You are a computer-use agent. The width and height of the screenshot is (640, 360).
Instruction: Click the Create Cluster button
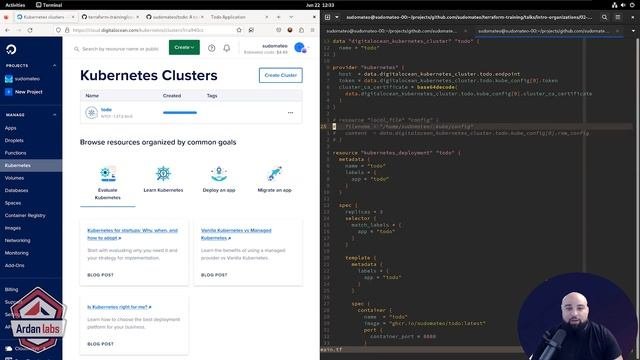[x=280, y=75]
